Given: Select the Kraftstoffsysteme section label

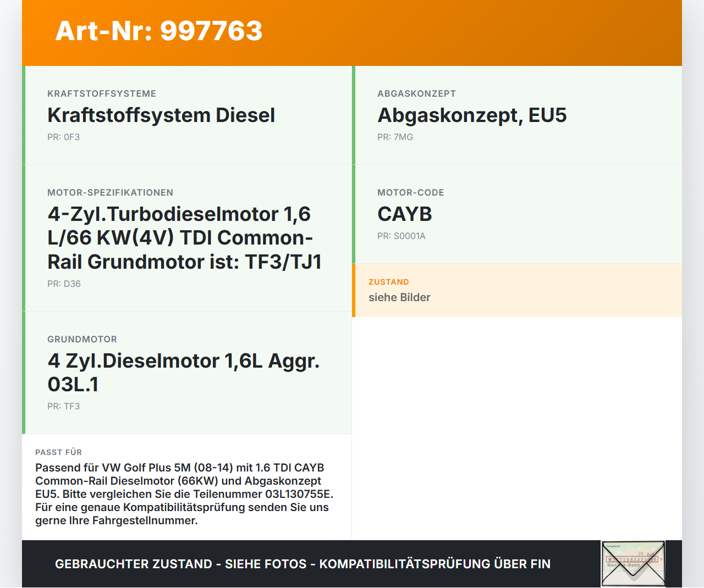Looking at the screenshot, I should click(x=101, y=93).
